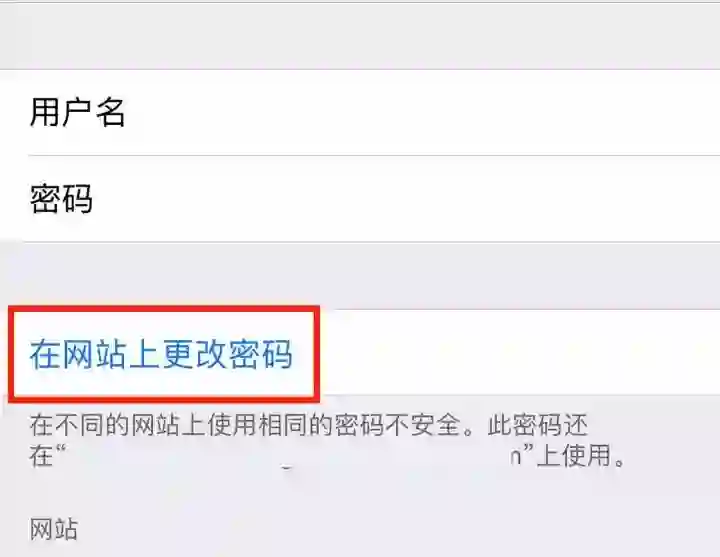The width and height of the screenshot is (720, 557).
Task: Tap the opening quote after 在 in the notice
Action: (61, 449)
